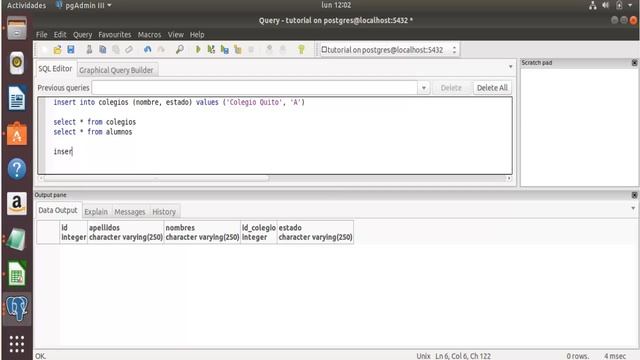
Task: Launch Rhythmbox from the dock
Action: tap(17, 63)
